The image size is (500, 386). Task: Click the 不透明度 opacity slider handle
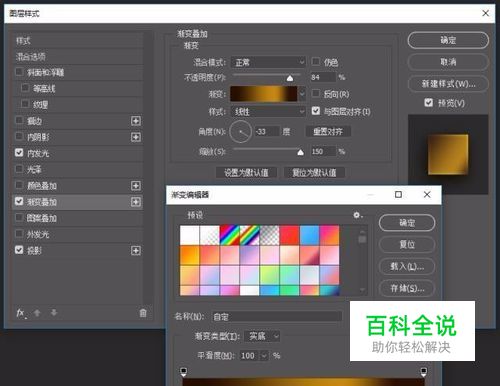pyautogui.click(x=290, y=78)
